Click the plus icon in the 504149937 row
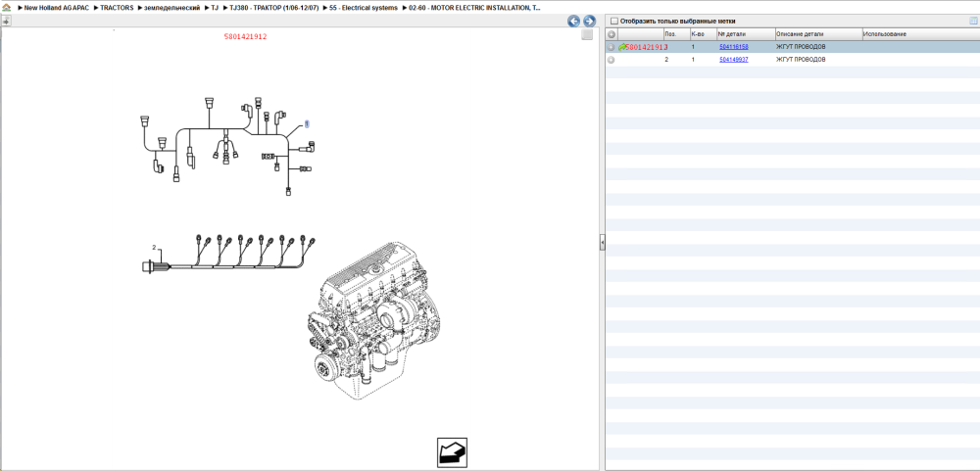 (x=612, y=60)
